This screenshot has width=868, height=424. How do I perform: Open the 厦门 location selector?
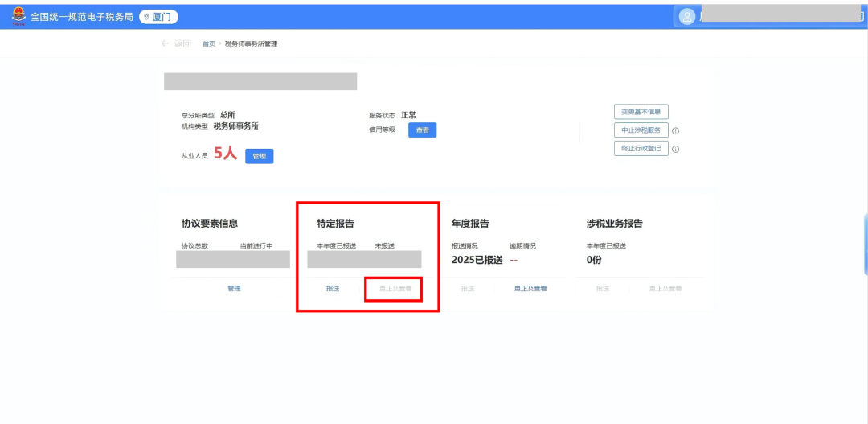(x=159, y=17)
